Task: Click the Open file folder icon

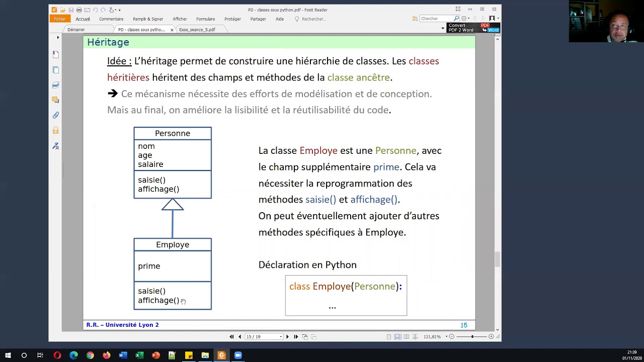Action: (63, 10)
